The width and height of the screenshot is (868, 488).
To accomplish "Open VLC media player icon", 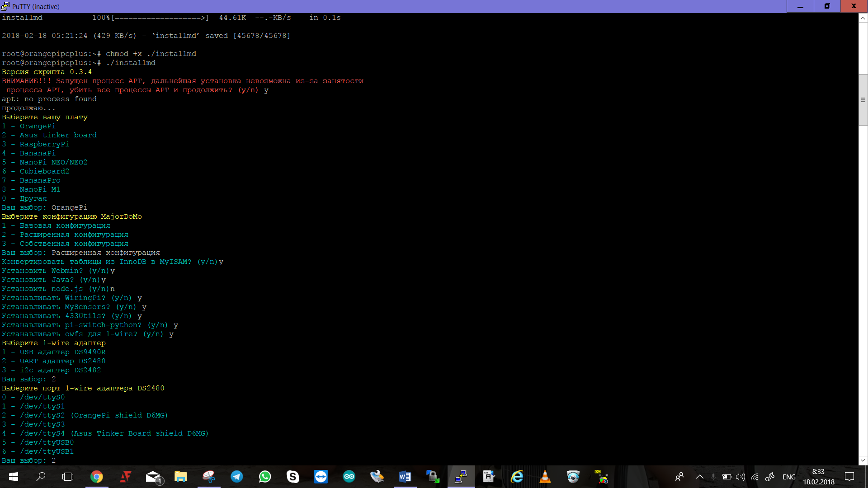I will tap(545, 477).
